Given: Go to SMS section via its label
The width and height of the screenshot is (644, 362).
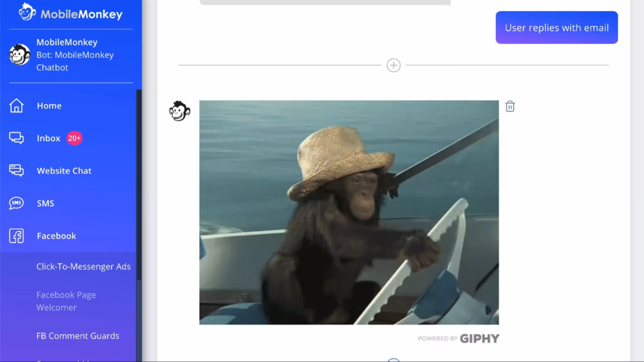Looking at the screenshot, I should point(45,203).
